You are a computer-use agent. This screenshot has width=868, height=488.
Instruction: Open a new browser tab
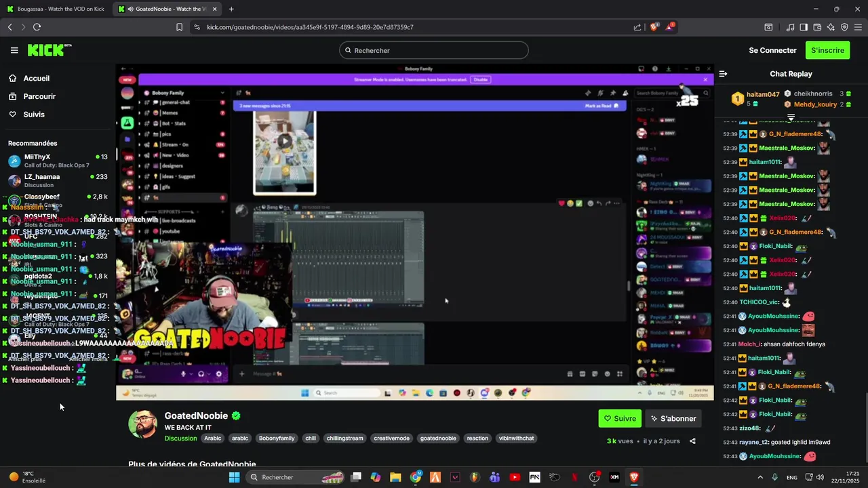click(231, 9)
